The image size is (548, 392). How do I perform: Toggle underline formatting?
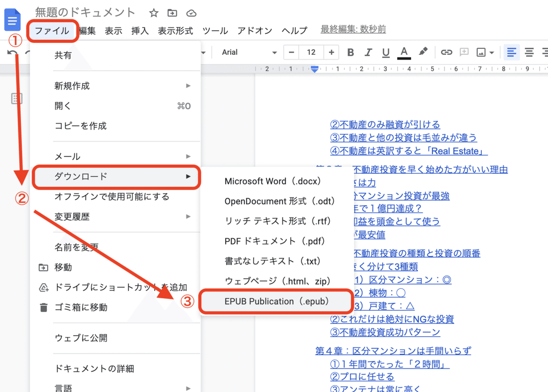(x=386, y=53)
